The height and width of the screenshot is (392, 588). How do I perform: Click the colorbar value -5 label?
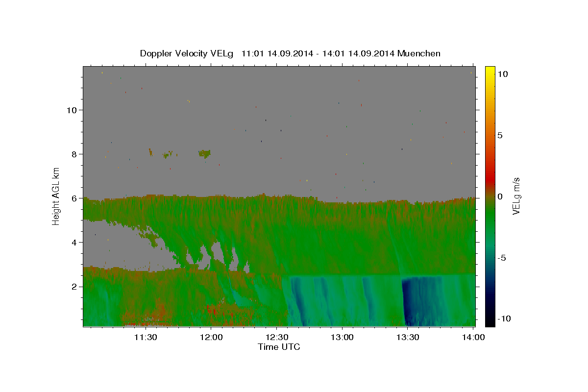[502, 258]
